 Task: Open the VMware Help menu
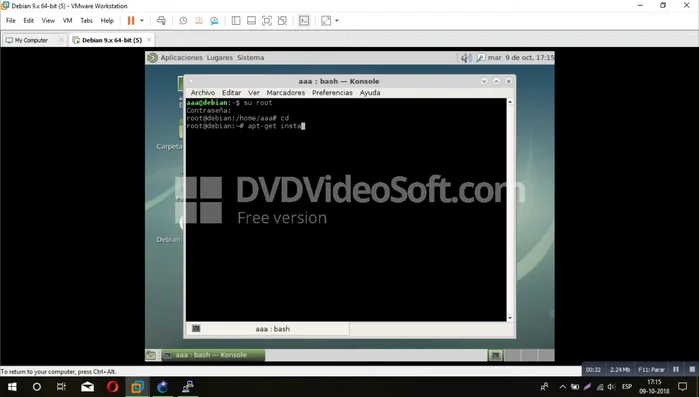[x=107, y=20]
